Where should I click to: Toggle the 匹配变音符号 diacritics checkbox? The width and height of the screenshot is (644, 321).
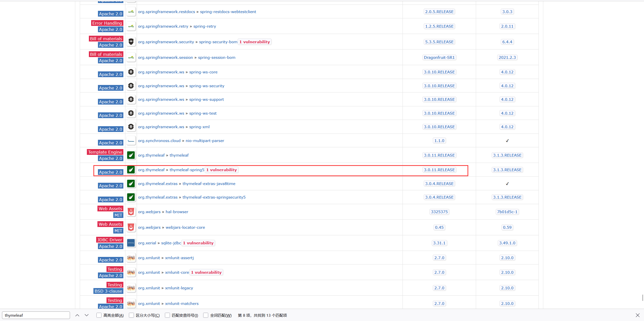[167, 315]
